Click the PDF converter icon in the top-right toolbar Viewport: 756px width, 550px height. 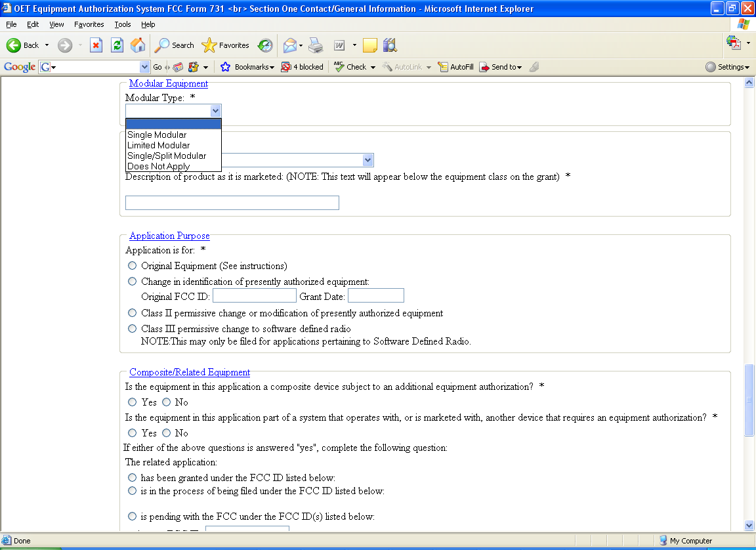[733, 43]
